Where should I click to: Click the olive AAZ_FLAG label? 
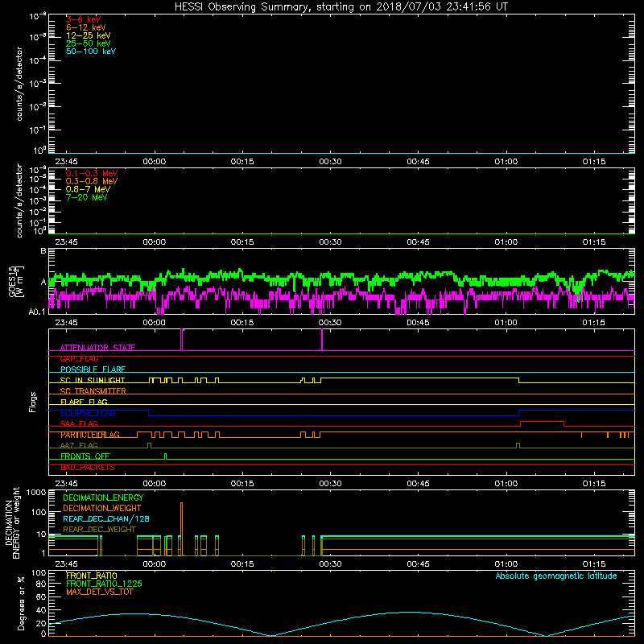[79, 446]
